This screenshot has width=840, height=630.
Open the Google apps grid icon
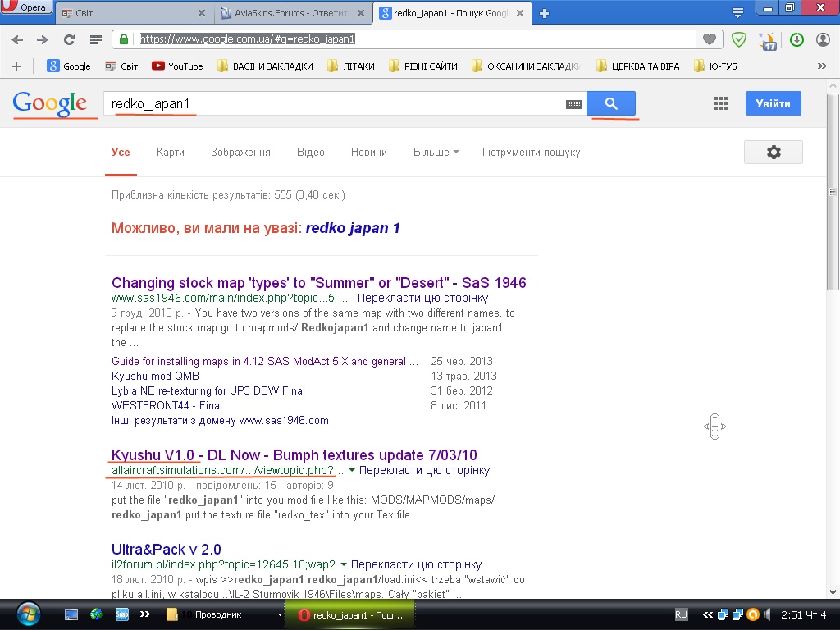pyautogui.click(x=721, y=103)
